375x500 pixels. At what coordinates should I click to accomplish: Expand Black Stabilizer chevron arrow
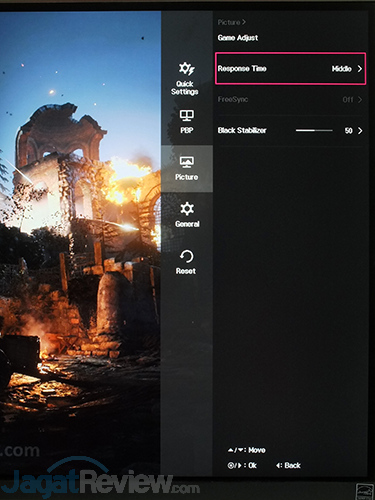tap(360, 131)
